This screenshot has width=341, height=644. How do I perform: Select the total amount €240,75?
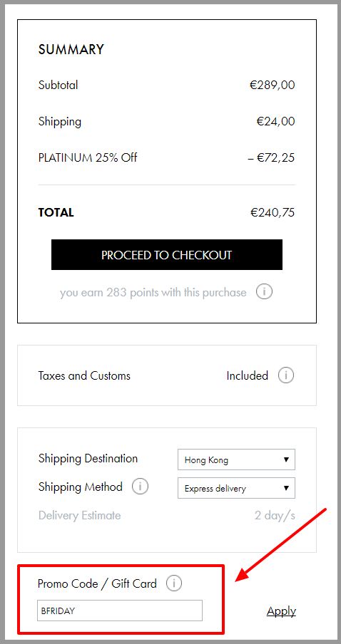click(273, 213)
